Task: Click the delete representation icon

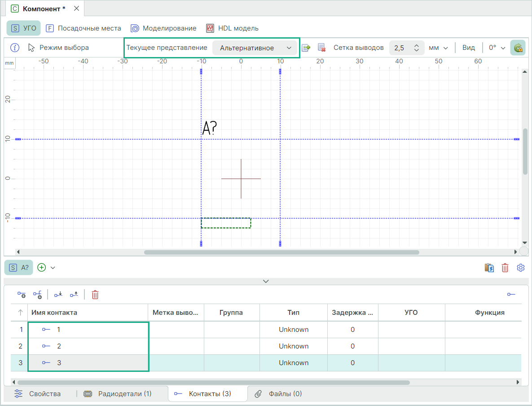Action: pyautogui.click(x=321, y=48)
